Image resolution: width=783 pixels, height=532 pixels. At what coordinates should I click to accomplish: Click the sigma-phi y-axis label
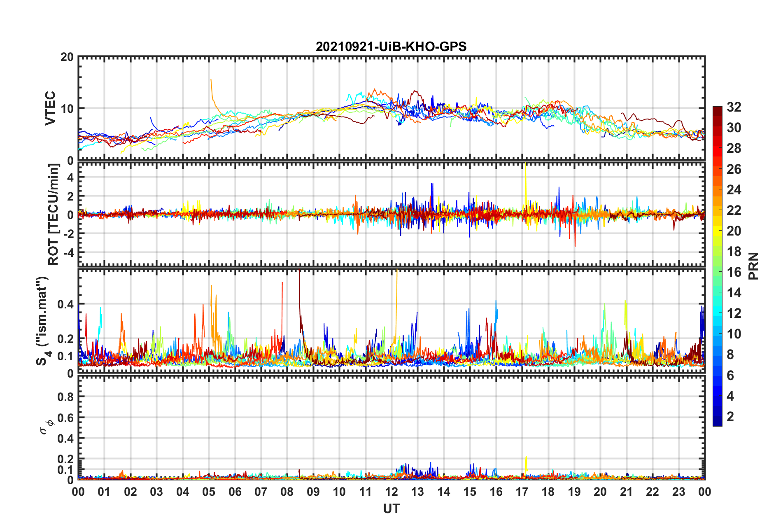click(45, 427)
